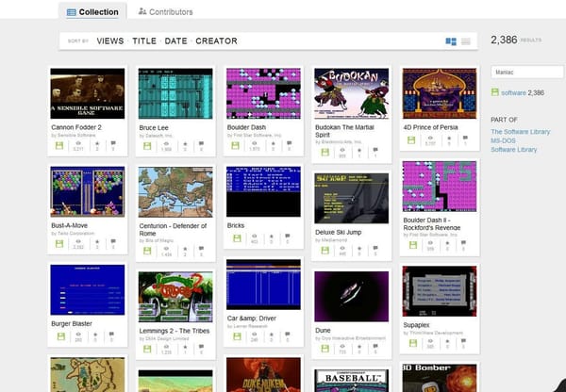Open Bust-A-Move thumbnail
The image size is (566, 392).
point(88,191)
